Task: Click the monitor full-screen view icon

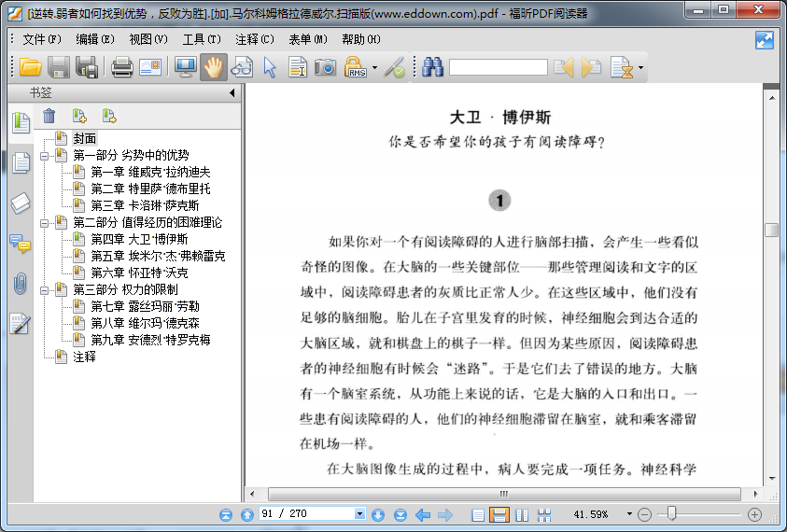Action: 185,67
